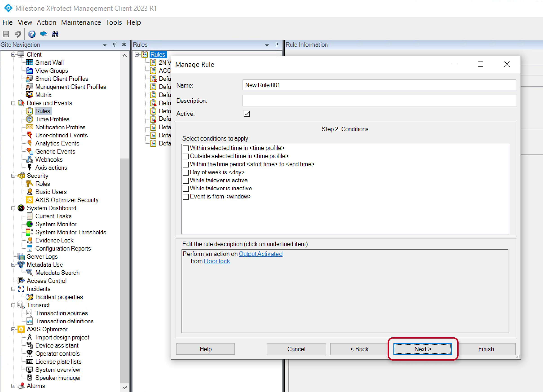The image size is (543, 392).
Task: Click the Save toolbar icon
Action: tap(6, 34)
